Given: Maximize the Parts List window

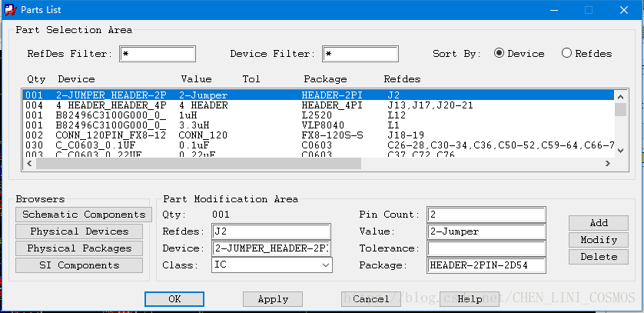Looking at the screenshot, I should pos(589,10).
